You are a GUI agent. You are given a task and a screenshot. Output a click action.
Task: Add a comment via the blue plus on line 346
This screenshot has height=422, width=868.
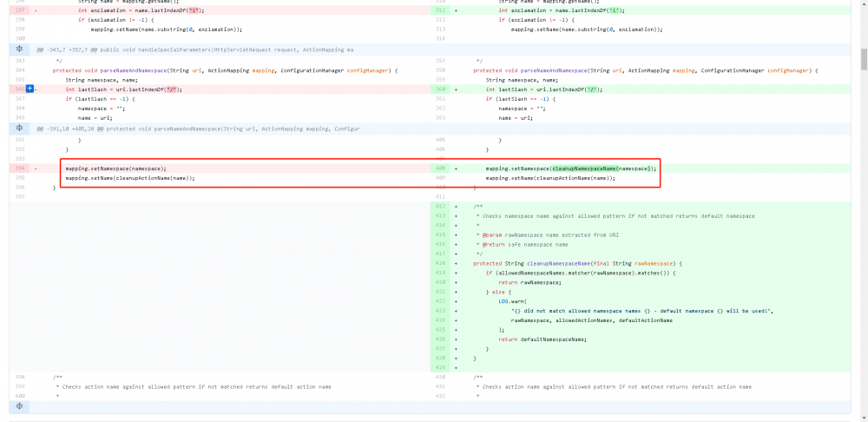30,89
